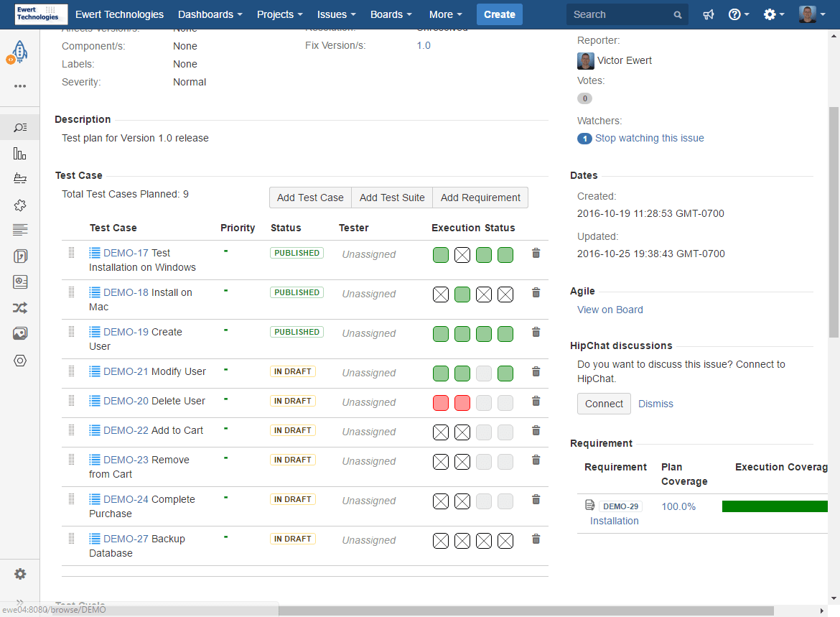Click the horizontal page scrollbar
840x617 pixels.
pos(526,611)
